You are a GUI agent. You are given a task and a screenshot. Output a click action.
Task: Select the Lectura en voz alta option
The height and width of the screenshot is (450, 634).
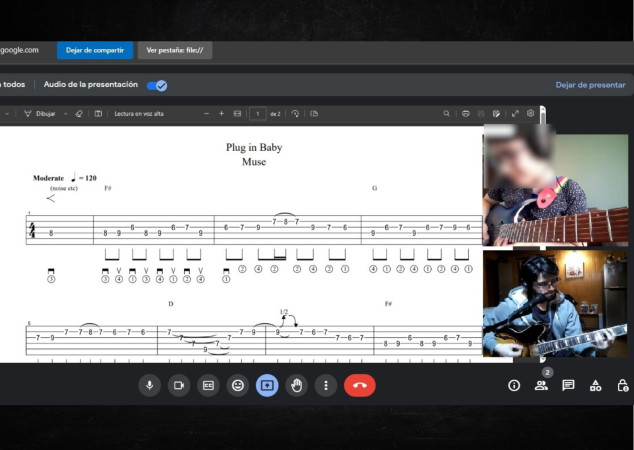pos(139,114)
